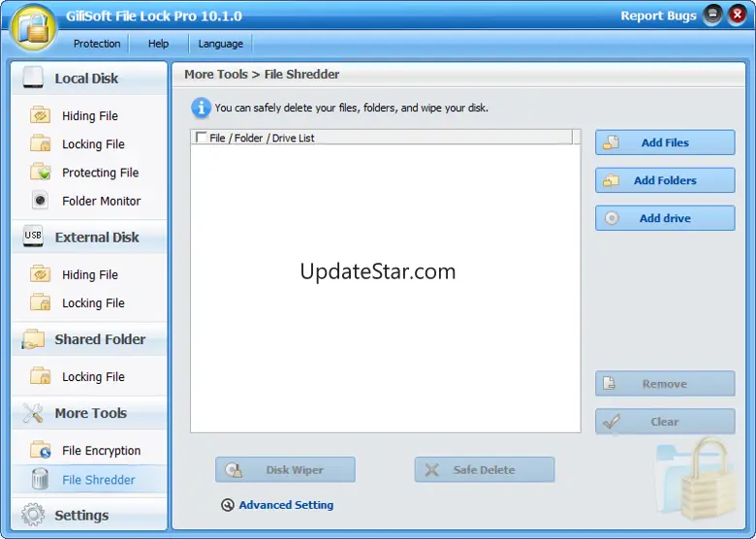Click the blue info icon
756x539 pixels.
[201, 108]
